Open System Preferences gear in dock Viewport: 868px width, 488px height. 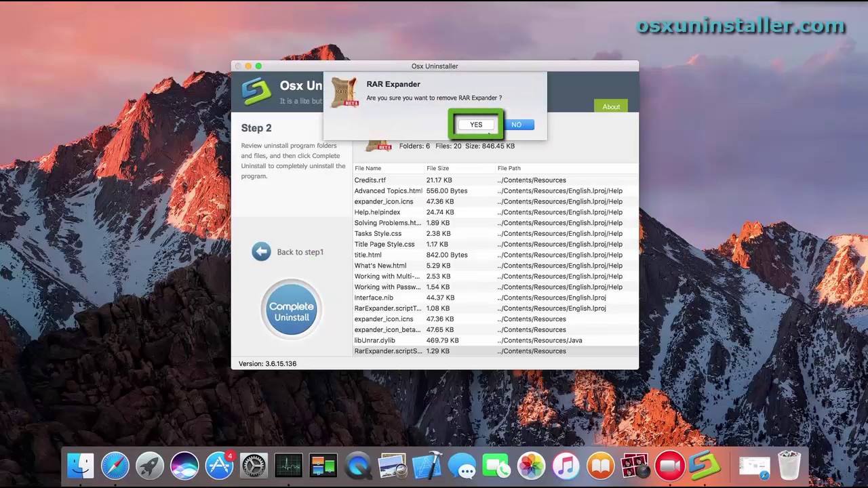click(254, 466)
